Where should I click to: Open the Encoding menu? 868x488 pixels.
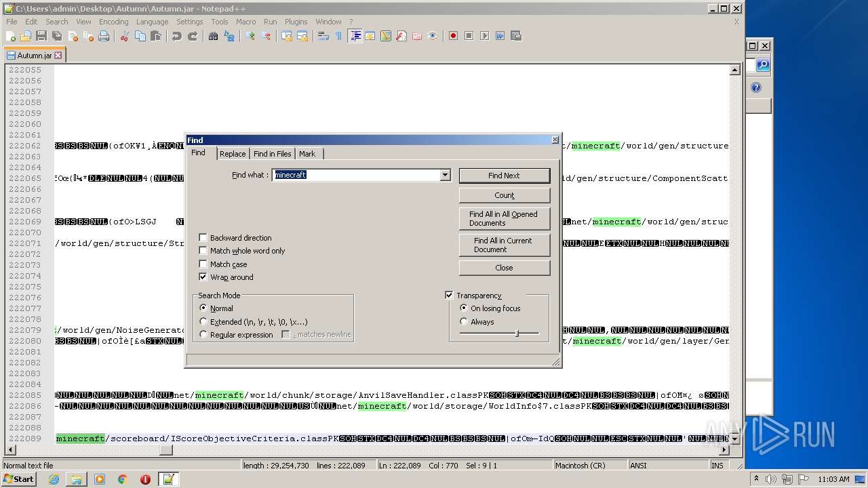113,22
